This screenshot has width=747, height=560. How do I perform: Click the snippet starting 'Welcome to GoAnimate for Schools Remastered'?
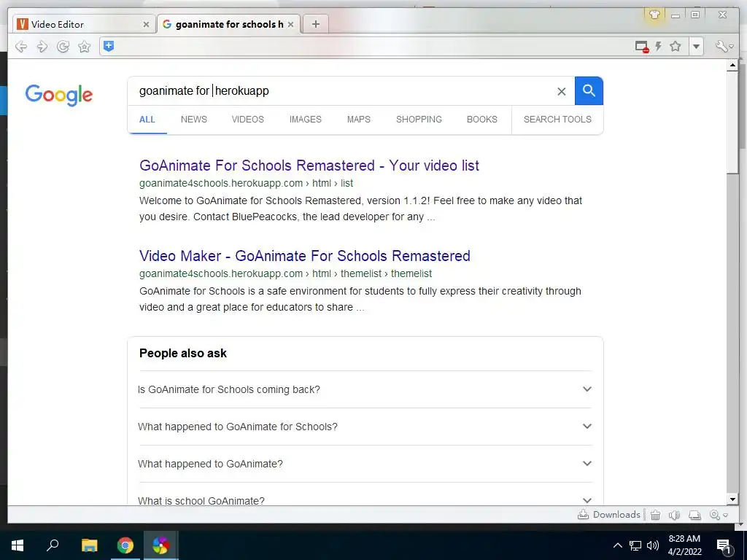(360, 209)
